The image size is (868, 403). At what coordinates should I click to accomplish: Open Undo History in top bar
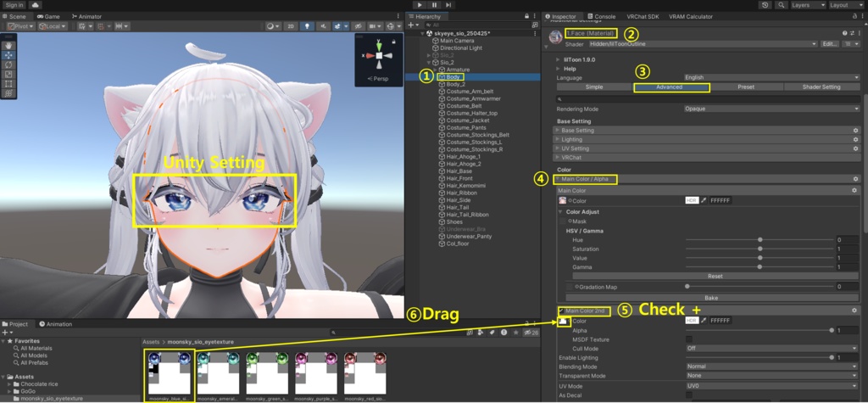tap(765, 5)
